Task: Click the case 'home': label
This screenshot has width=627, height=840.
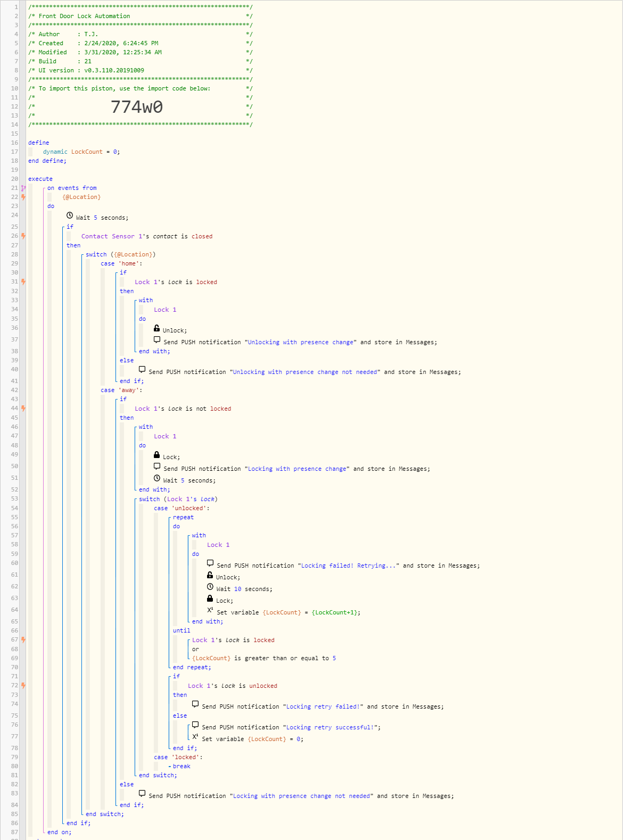Action: pos(121,263)
